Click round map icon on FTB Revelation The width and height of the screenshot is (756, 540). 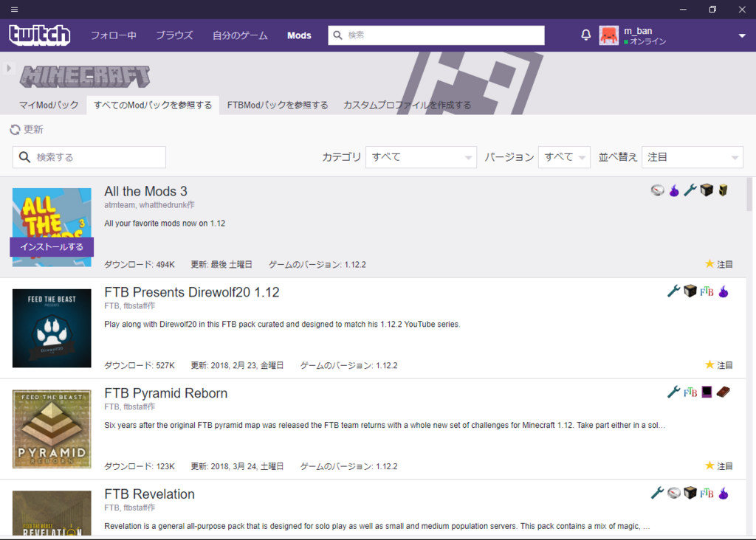tap(674, 493)
